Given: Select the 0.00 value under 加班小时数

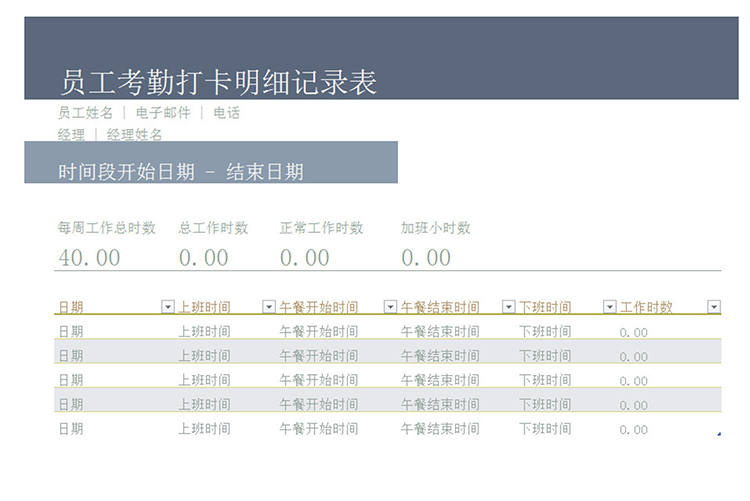Looking at the screenshot, I should 426,258.
